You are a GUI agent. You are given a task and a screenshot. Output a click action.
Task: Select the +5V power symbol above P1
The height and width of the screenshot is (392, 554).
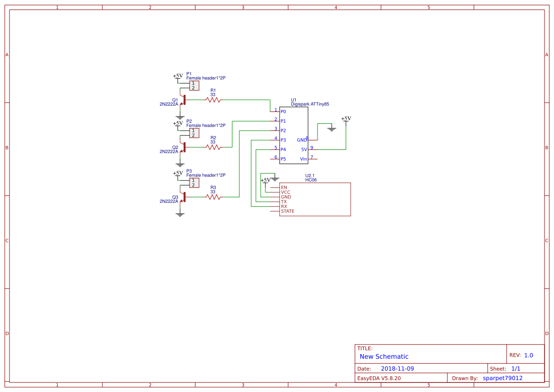pos(177,75)
